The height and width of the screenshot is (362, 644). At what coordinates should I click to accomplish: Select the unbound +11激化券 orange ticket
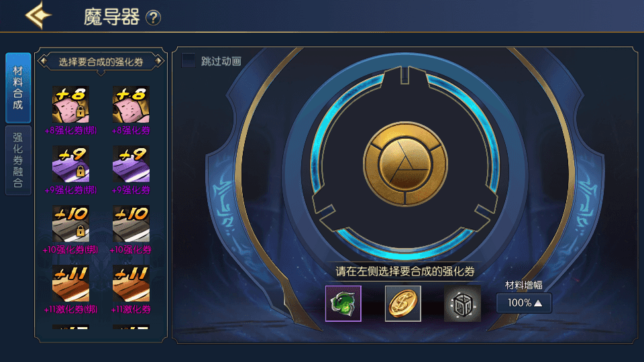coord(131,284)
